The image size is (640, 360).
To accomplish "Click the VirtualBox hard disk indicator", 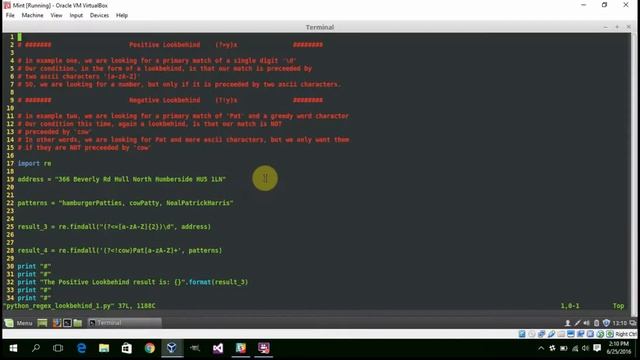I will pyautogui.click(x=522, y=334).
